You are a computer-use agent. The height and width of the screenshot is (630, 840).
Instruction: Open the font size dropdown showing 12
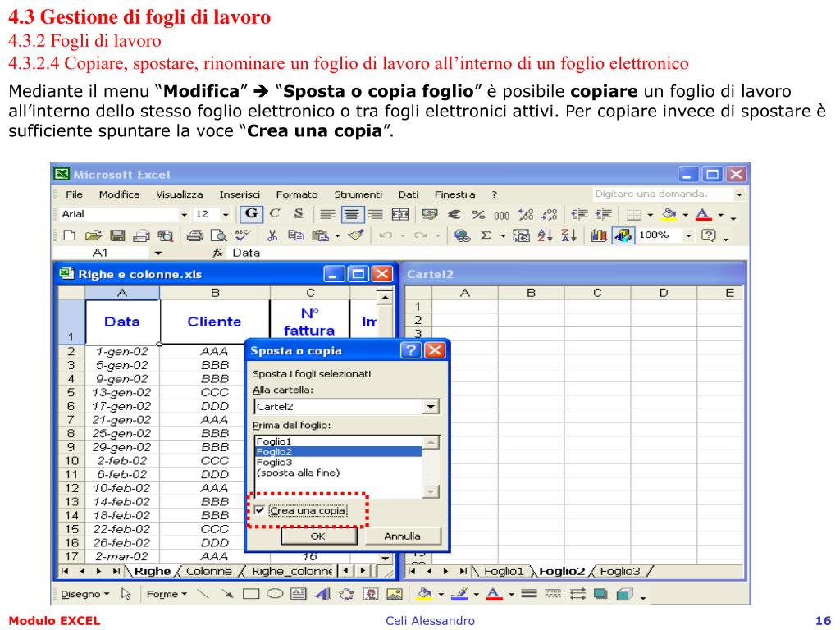(x=226, y=215)
